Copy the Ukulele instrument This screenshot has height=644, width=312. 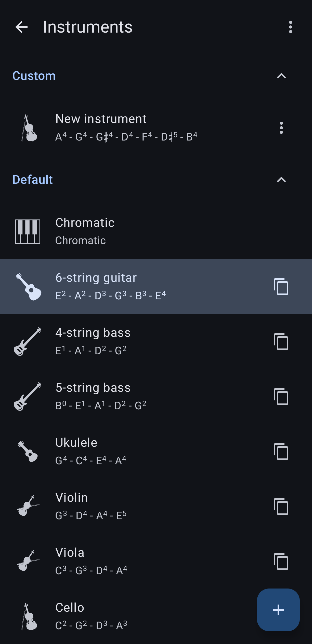tap(281, 452)
